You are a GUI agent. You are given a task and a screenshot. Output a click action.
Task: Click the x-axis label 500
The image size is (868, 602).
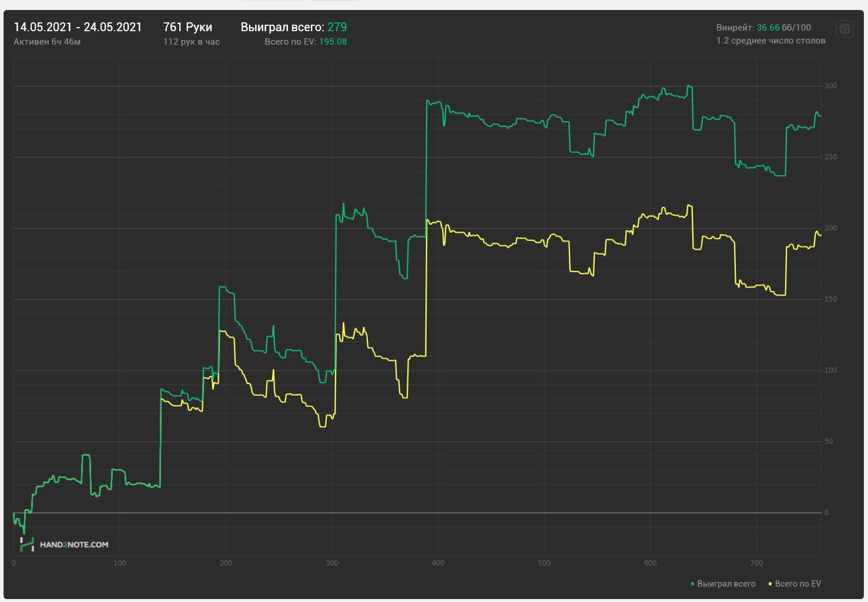544,563
